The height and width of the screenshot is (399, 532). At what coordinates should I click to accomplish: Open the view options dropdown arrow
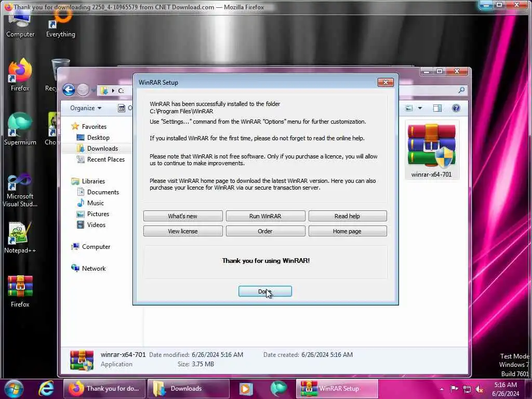pyautogui.click(x=420, y=108)
